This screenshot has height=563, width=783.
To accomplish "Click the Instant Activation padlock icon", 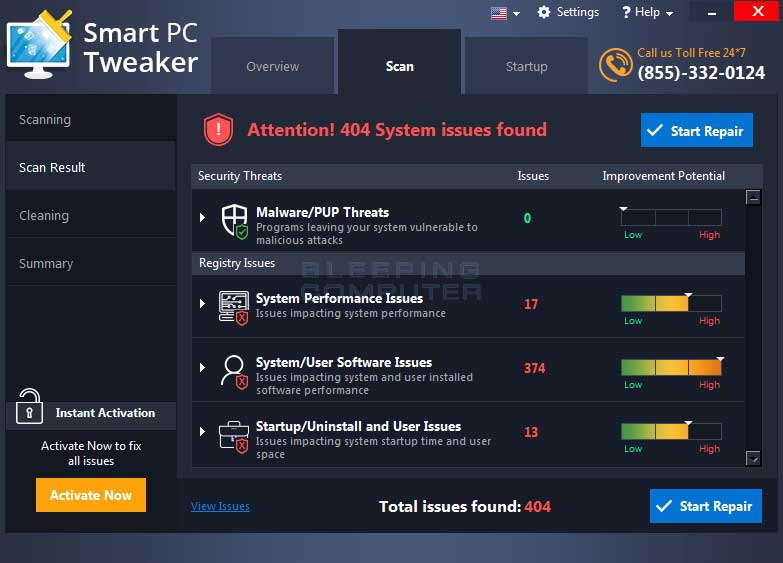I will pyautogui.click(x=29, y=406).
